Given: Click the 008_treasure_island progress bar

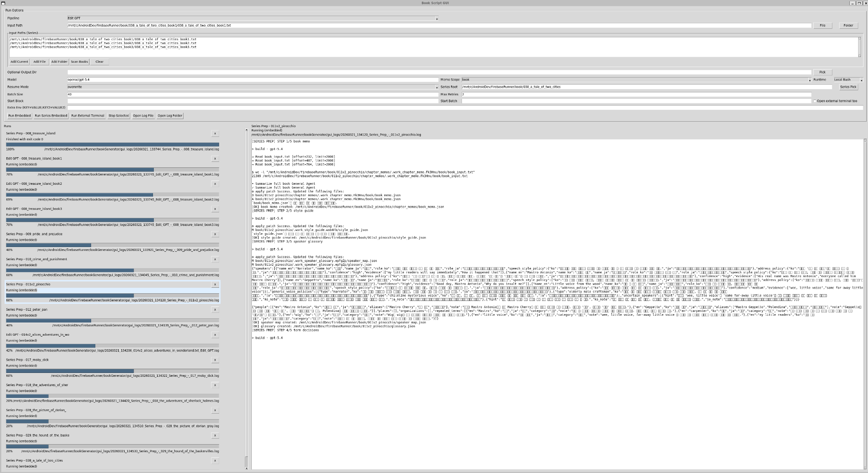Looking at the screenshot, I should 112,145.
